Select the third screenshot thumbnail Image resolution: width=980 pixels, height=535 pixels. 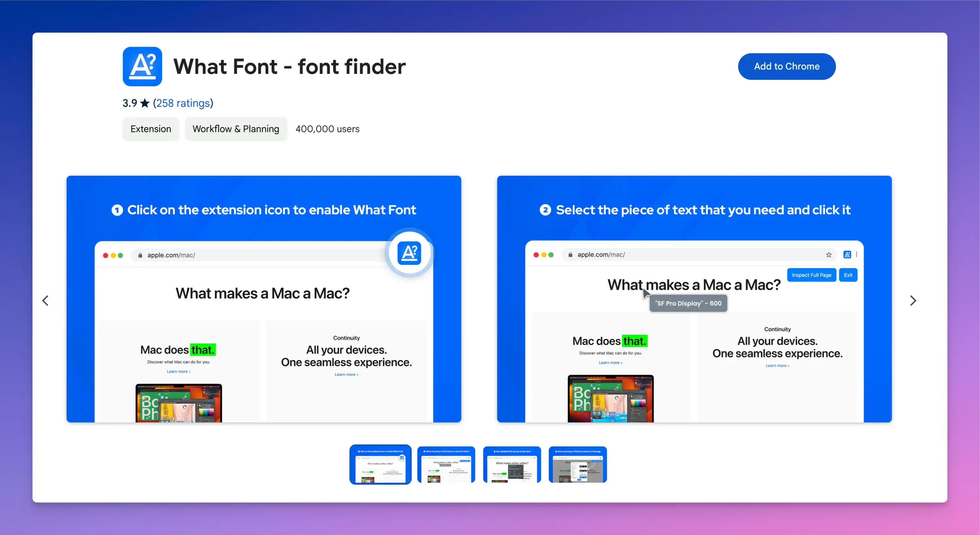click(x=512, y=464)
